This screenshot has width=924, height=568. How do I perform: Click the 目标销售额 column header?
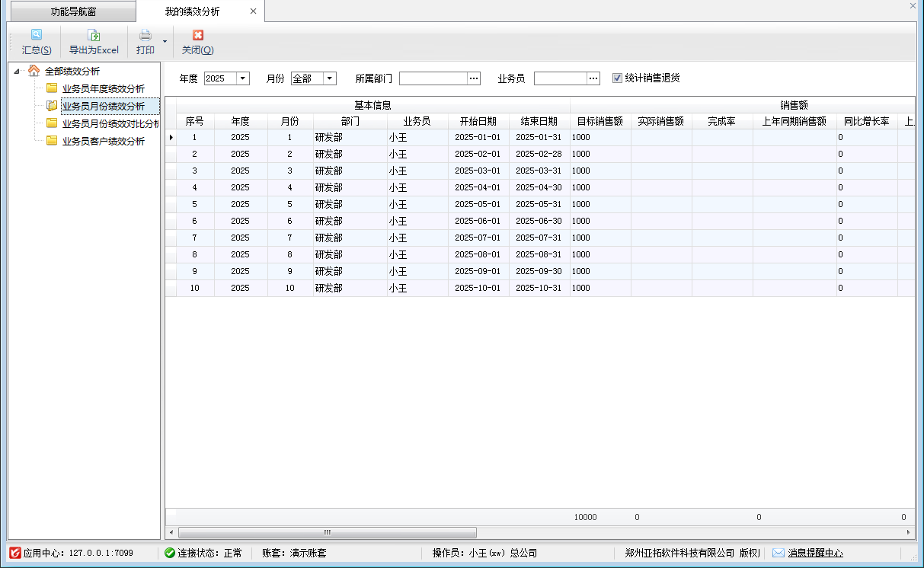coord(600,121)
